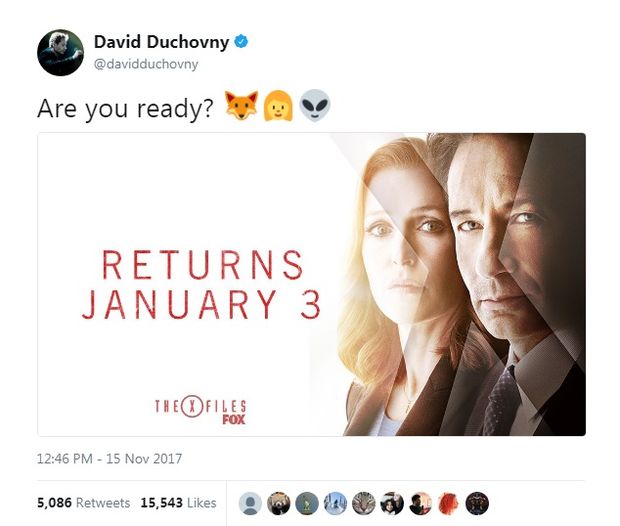Open the David Duchovny display name
Screen dimensions: 620x526
[161, 42]
